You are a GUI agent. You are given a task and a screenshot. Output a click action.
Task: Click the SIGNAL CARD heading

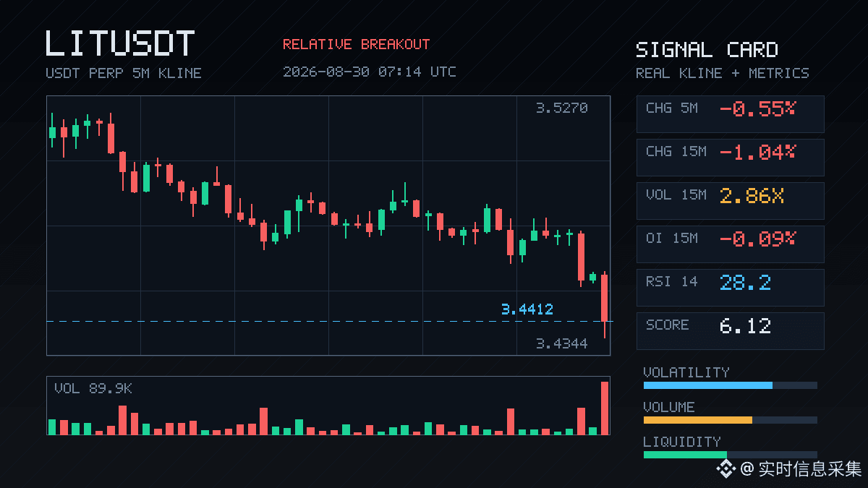click(x=707, y=50)
